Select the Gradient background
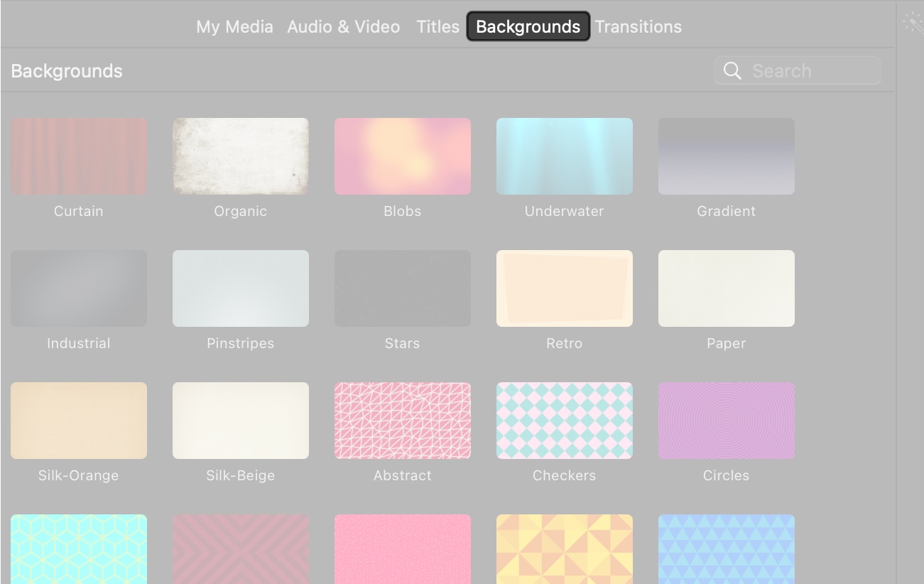This screenshot has height=584, width=924. coord(726,156)
